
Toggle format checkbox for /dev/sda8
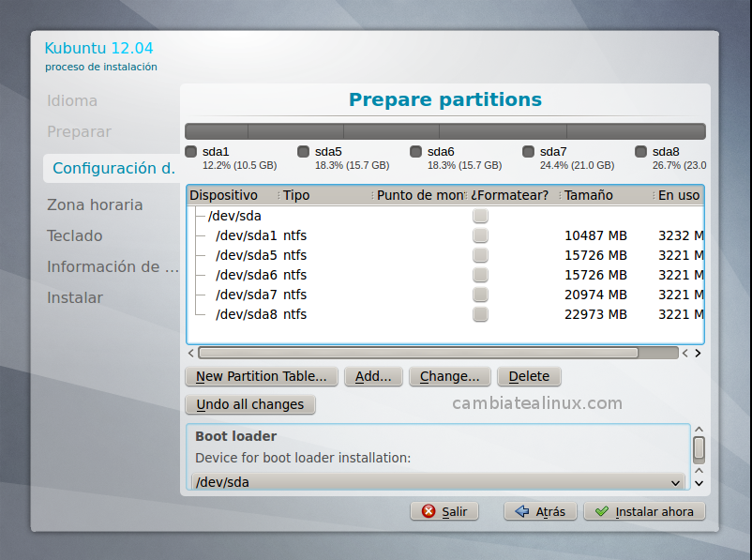[480, 314]
